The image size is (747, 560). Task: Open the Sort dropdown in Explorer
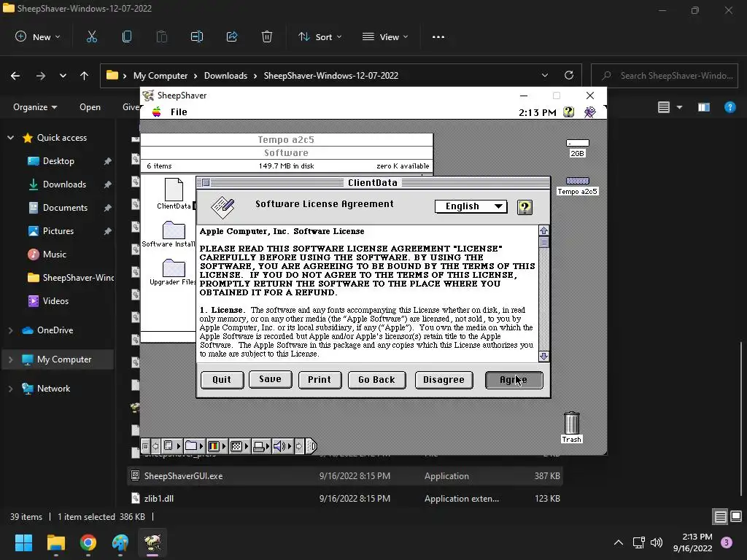pyautogui.click(x=320, y=36)
